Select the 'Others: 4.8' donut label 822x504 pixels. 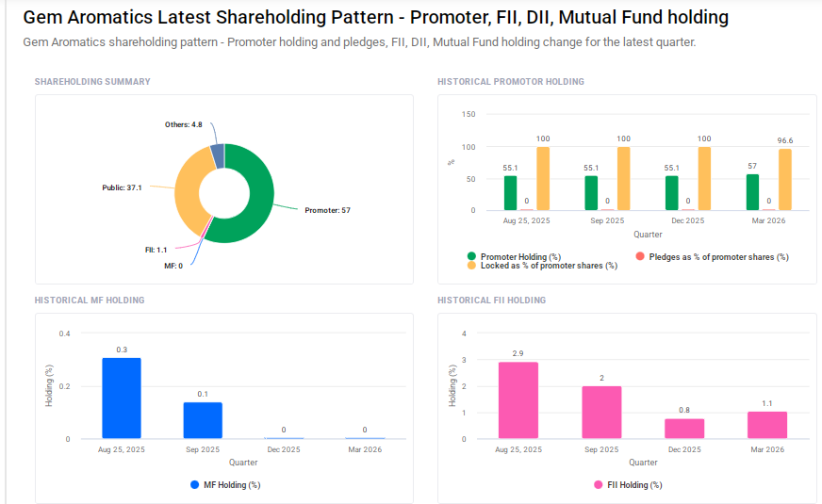(x=184, y=124)
